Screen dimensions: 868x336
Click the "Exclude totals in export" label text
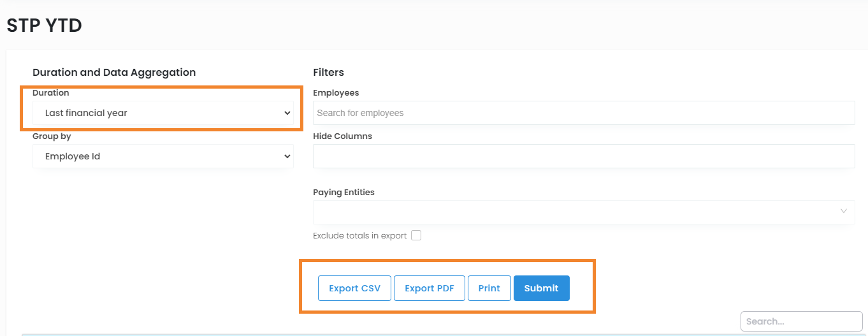pos(359,235)
